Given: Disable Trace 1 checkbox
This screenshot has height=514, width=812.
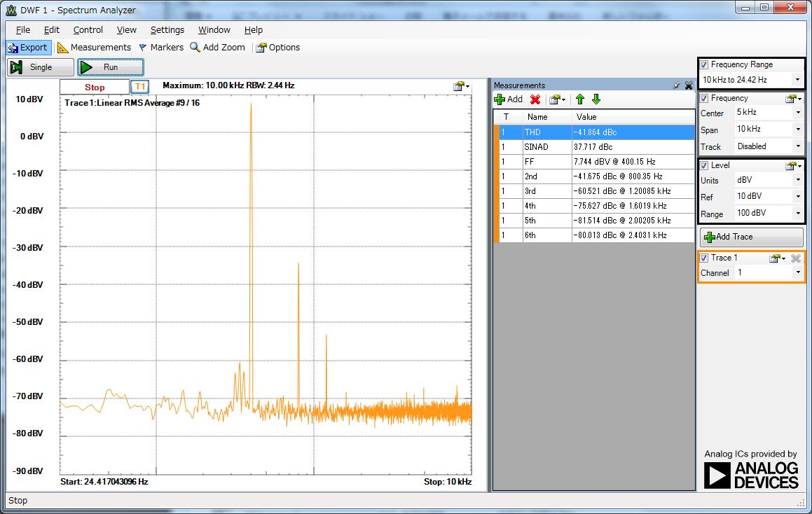Looking at the screenshot, I should click(x=704, y=258).
